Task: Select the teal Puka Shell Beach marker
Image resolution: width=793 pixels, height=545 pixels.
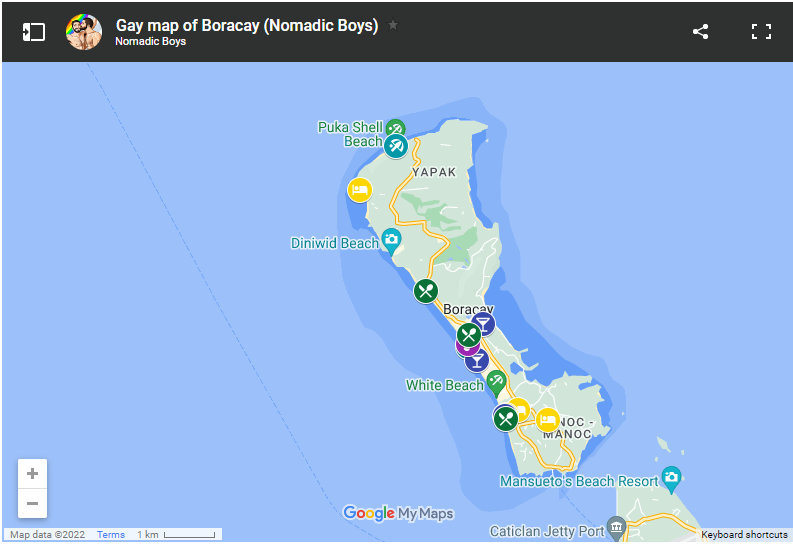Action: click(x=395, y=146)
